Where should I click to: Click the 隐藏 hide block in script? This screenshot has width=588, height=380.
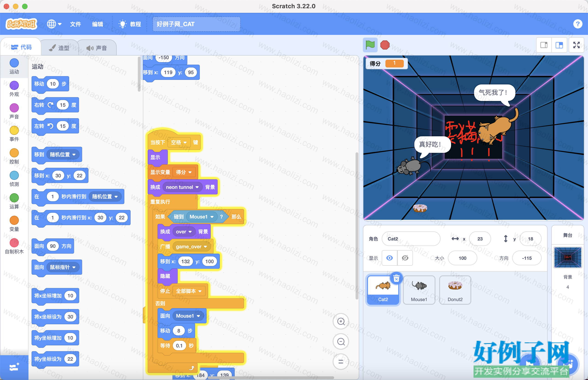[x=167, y=276]
